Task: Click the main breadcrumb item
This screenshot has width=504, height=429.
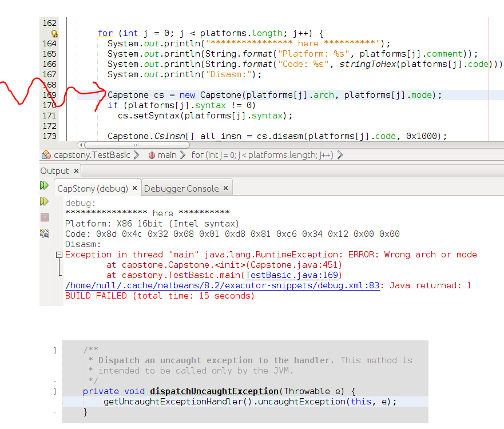Action: [167, 155]
